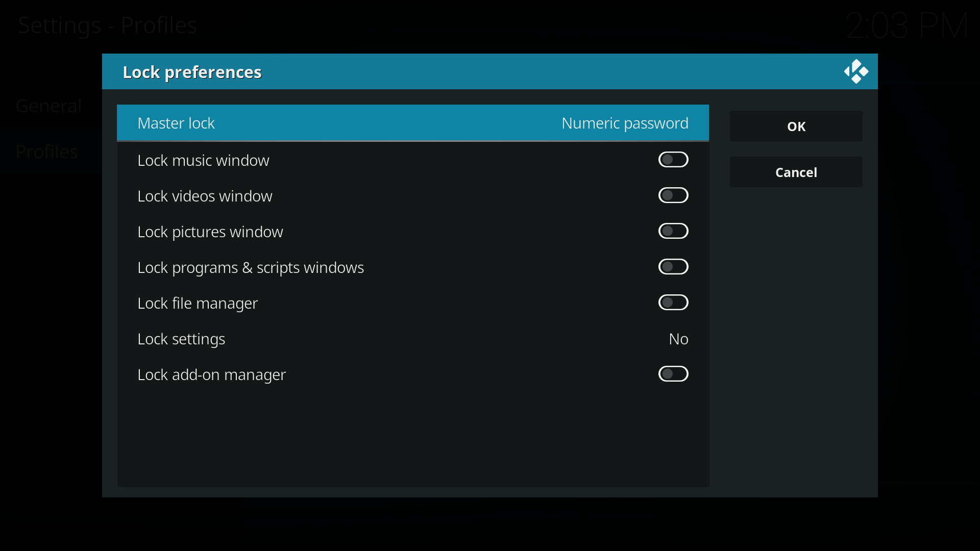The image size is (980, 551).
Task: Click Lock add-on manager label text
Action: coord(211,375)
